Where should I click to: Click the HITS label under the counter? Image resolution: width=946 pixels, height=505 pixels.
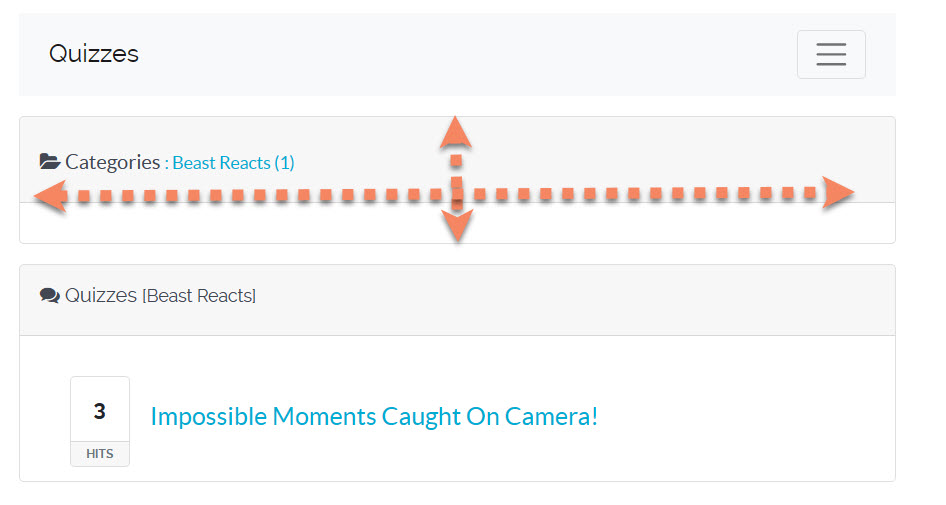tap(100, 454)
